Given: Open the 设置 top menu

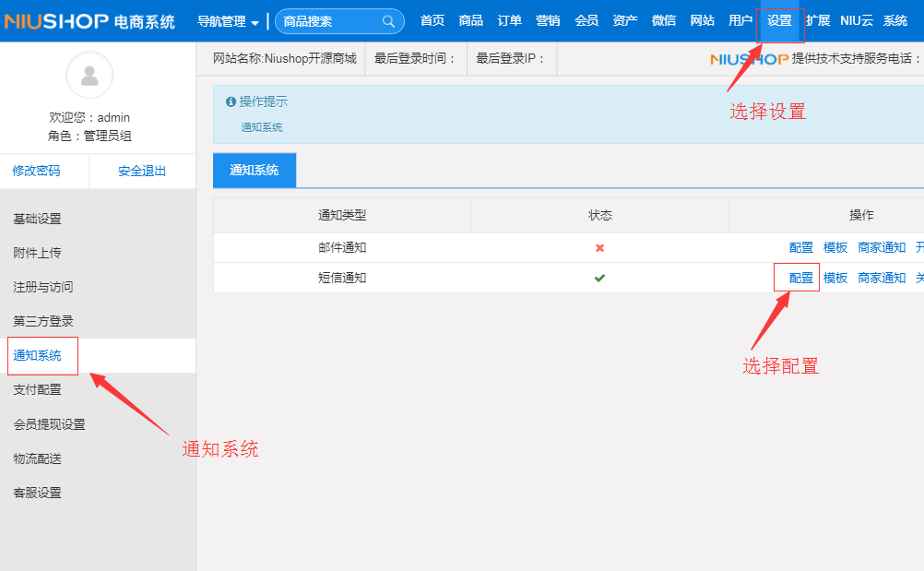Looking at the screenshot, I should tap(779, 21).
